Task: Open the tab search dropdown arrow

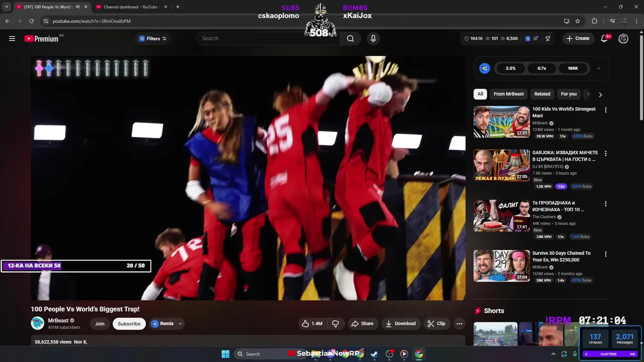Action: coord(7,7)
